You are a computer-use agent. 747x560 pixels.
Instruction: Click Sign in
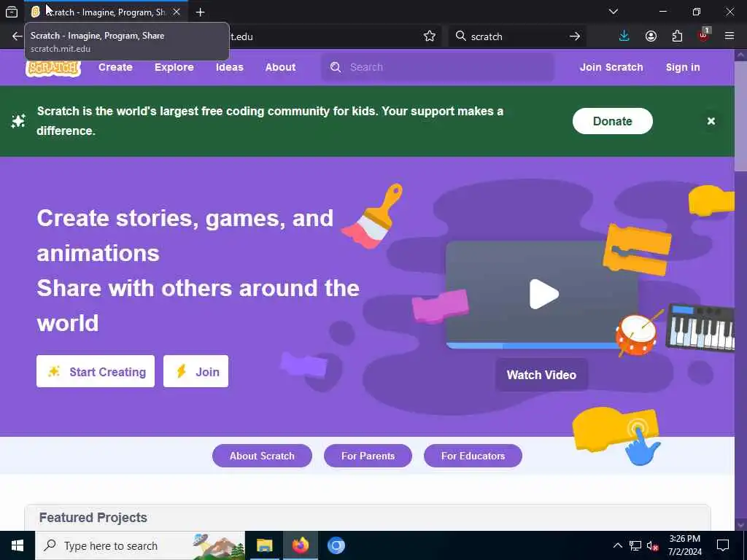[x=683, y=67]
